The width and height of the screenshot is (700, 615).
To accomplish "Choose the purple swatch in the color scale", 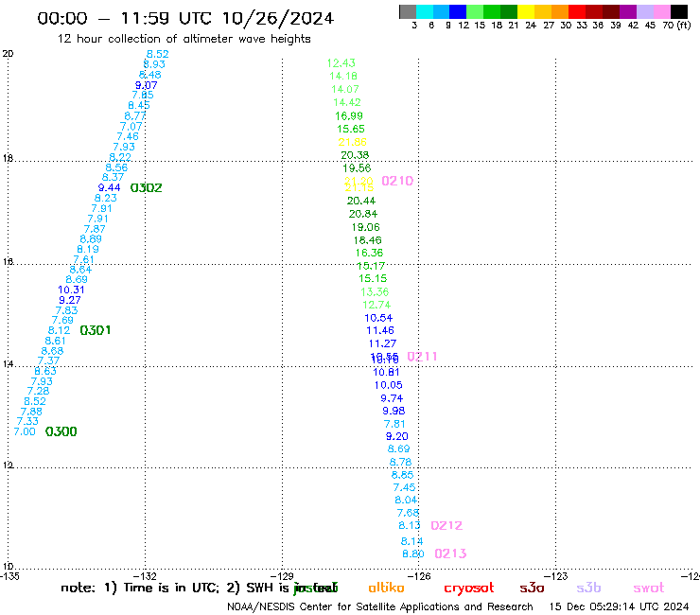I will 628,11.
